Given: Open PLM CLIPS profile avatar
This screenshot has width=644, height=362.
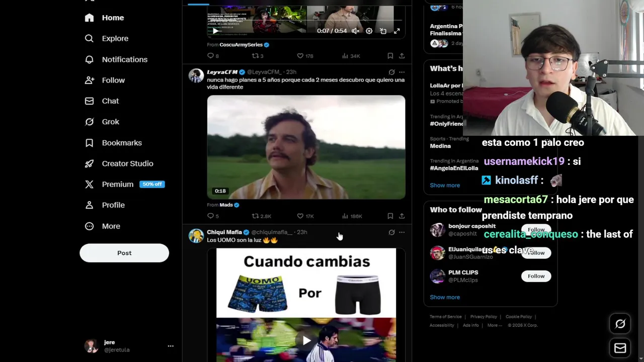Looking at the screenshot, I should [437, 276].
